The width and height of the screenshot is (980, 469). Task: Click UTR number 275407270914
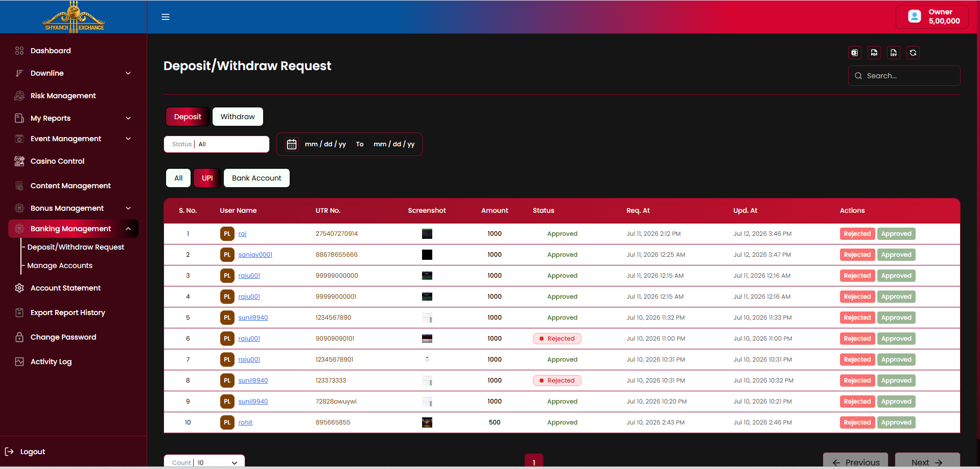pyautogui.click(x=337, y=234)
